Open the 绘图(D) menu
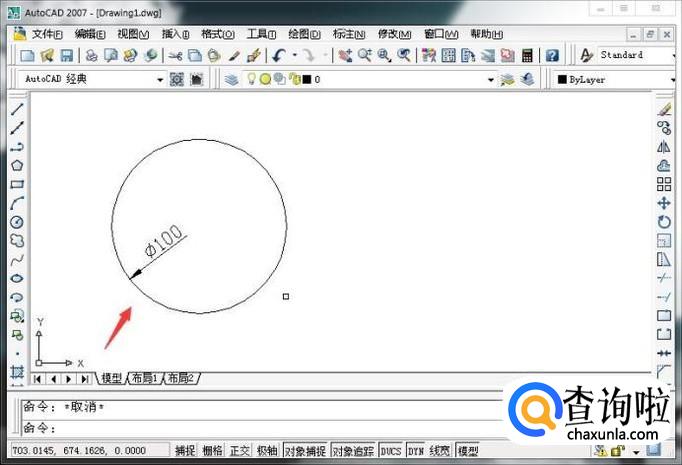Image resolution: width=682 pixels, height=465 pixels. (302, 34)
